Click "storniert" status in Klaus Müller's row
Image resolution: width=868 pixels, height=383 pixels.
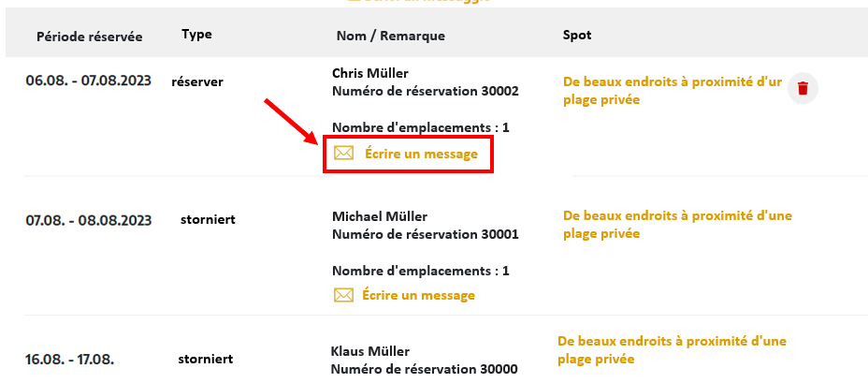[206, 360]
